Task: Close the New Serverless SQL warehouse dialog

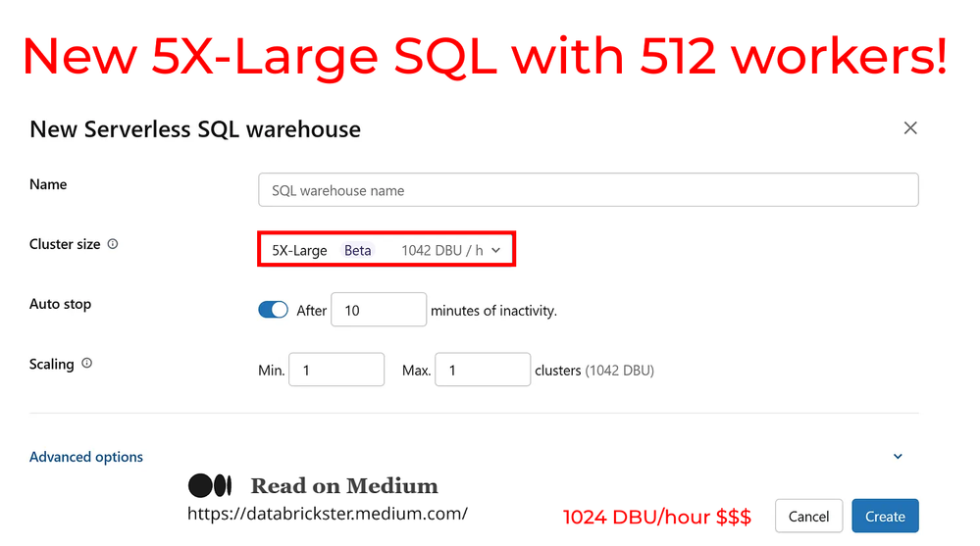Action: (x=910, y=128)
